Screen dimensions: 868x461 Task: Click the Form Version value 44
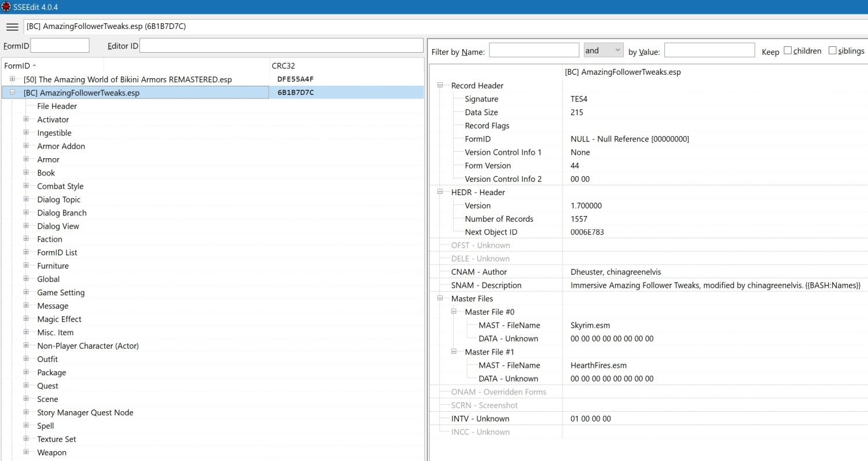[x=575, y=166]
